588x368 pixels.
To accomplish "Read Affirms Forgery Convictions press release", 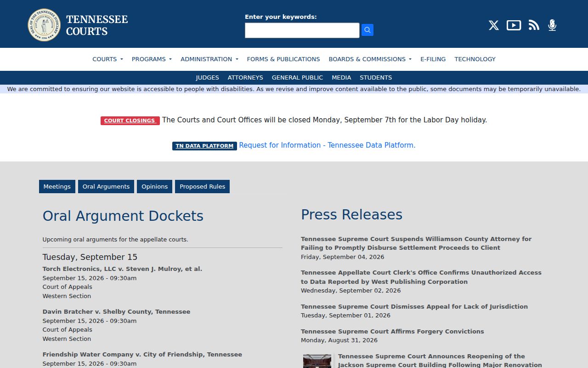I will pyautogui.click(x=392, y=331).
